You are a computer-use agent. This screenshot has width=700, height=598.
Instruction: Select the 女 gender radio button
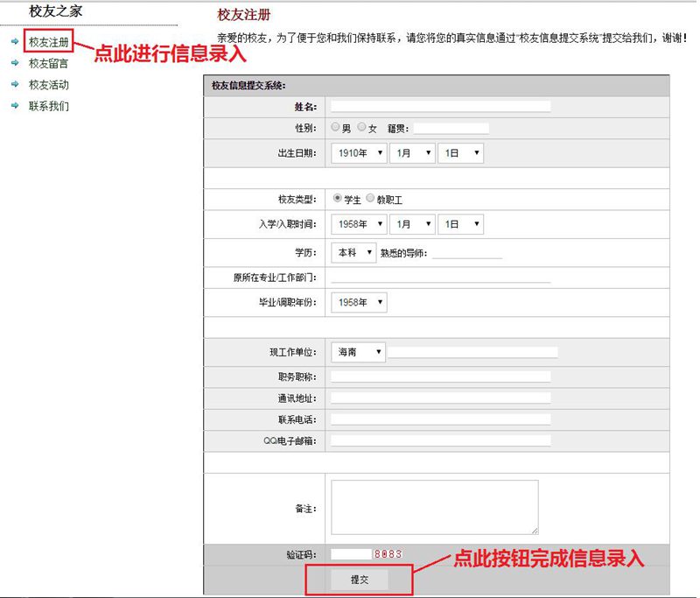click(362, 128)
